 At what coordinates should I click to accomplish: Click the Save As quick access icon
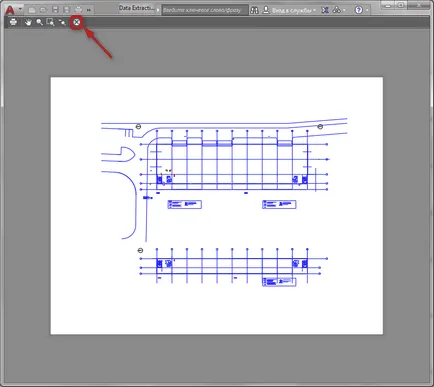click(67, 10)
